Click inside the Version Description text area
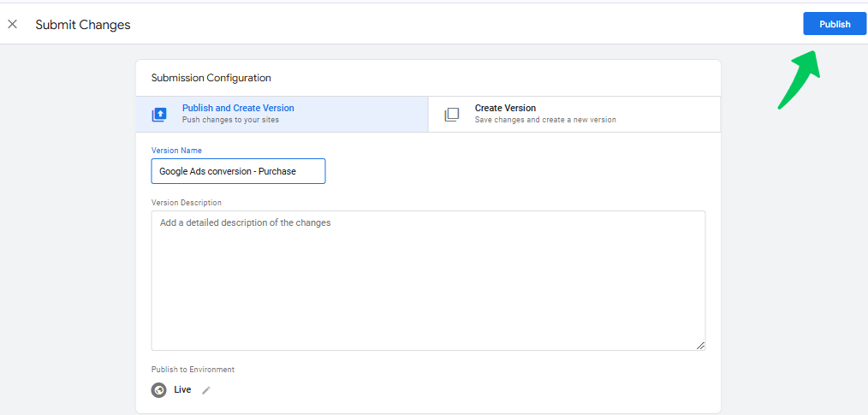Viewport: 868px width, 415px height. pos(428,281)
